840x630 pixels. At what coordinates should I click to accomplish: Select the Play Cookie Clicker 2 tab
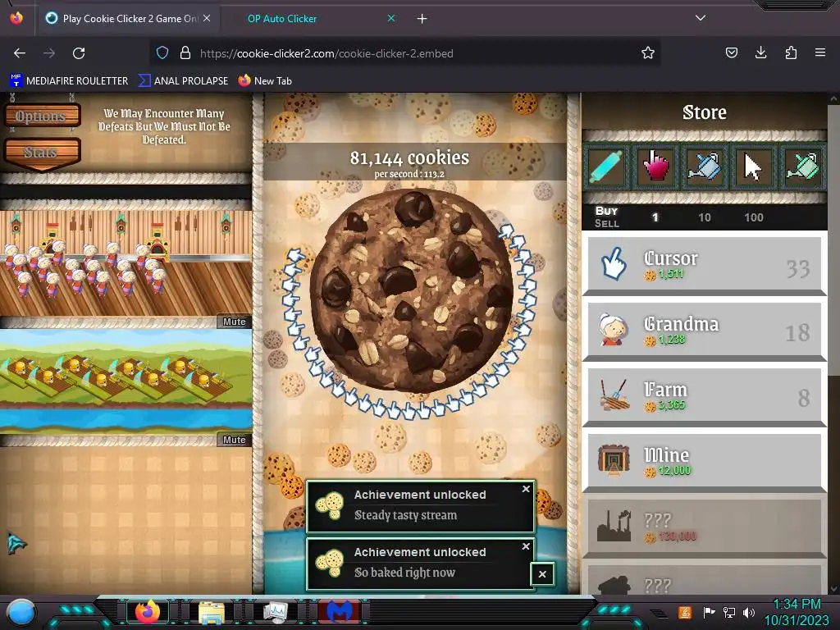[130, 19]
